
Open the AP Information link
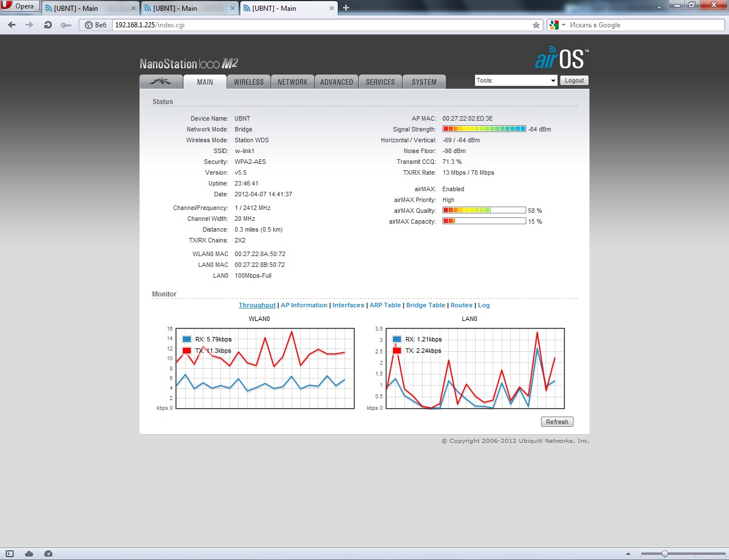pos(304,306)
